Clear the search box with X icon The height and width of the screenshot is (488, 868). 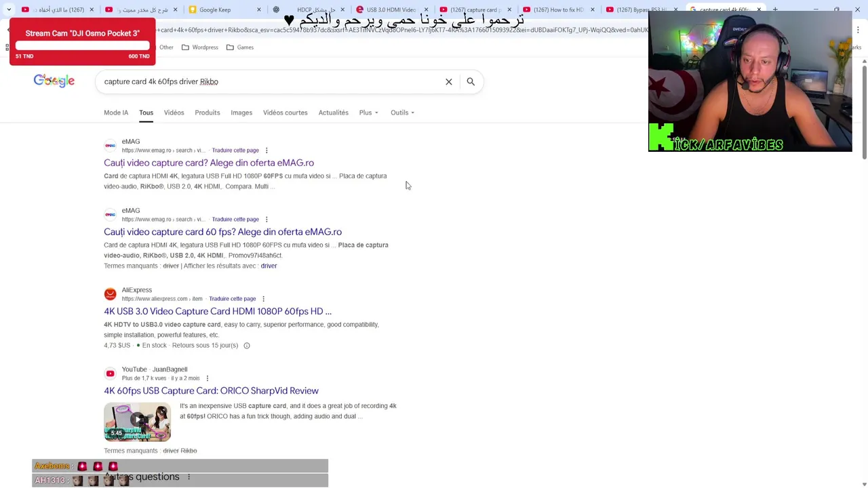448,81
